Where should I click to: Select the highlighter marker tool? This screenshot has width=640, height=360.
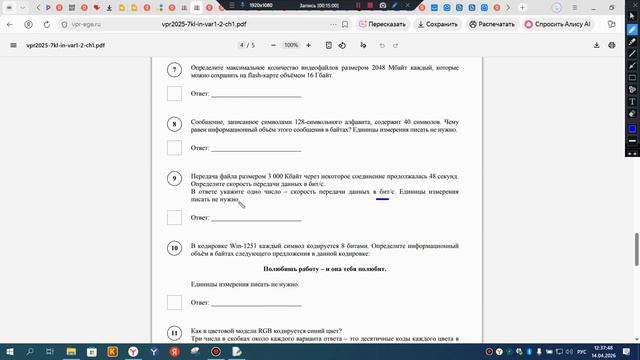coord(632,42)
